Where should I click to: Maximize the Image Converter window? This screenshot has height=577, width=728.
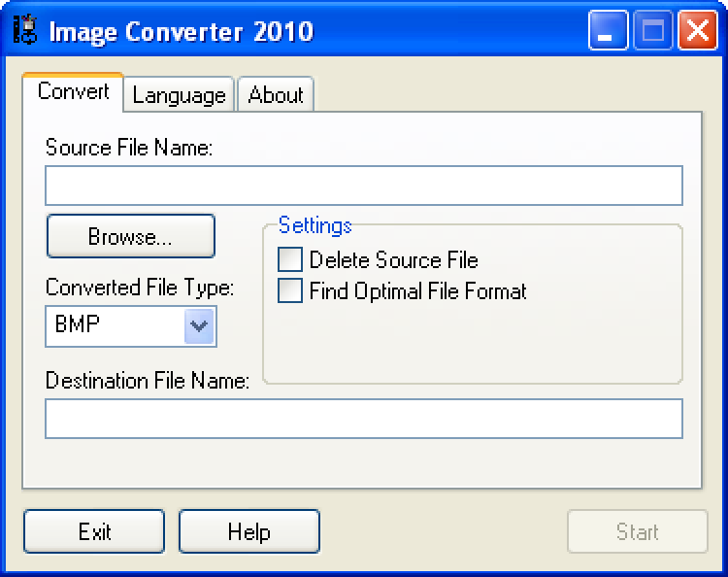tap(653, 32)
